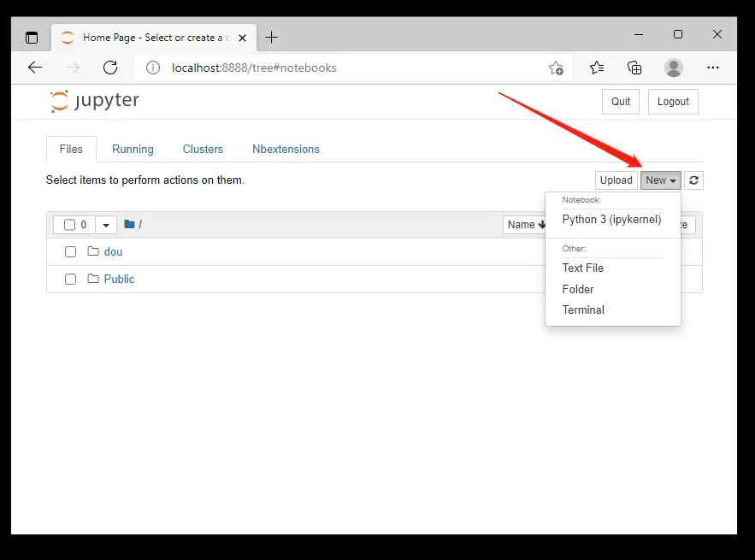Open the Edge favorites star icon
Viewport: 755px width, 560px height.
[597, 68]
